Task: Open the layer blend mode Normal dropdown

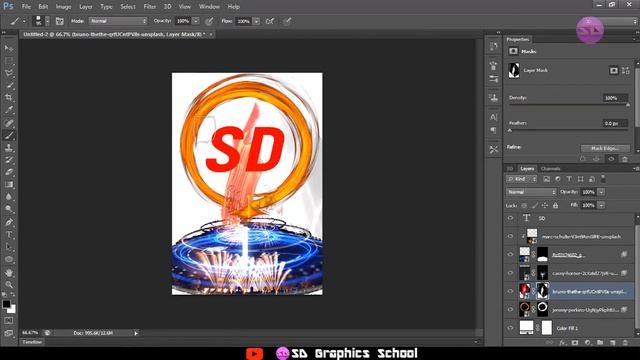Action: [531, 192]
